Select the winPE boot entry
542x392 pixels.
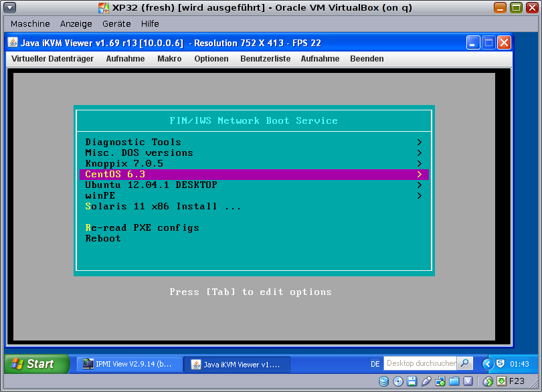coord(254,195)
